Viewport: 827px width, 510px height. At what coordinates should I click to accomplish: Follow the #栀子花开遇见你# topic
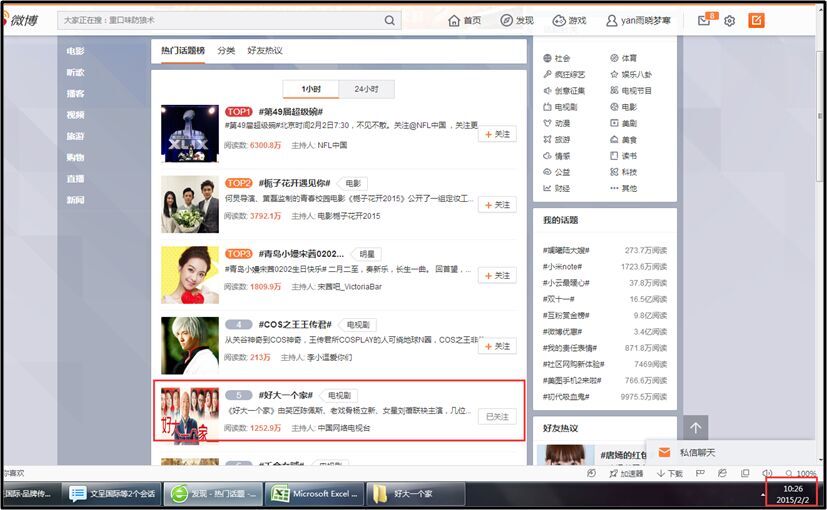point(497,205)
